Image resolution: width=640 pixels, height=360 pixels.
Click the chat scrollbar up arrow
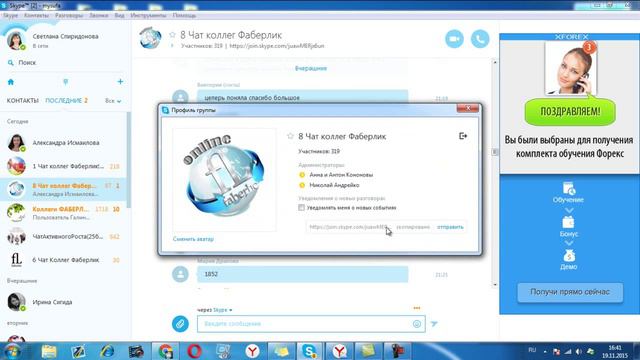click(x=495, y=62)
